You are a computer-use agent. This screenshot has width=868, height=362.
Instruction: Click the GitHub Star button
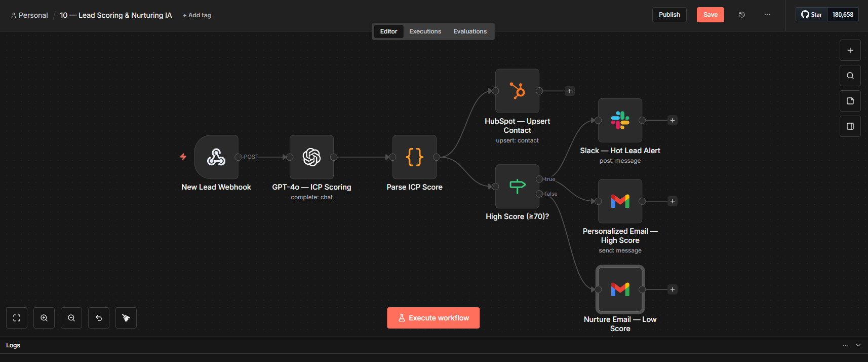[x=811, y=15]
